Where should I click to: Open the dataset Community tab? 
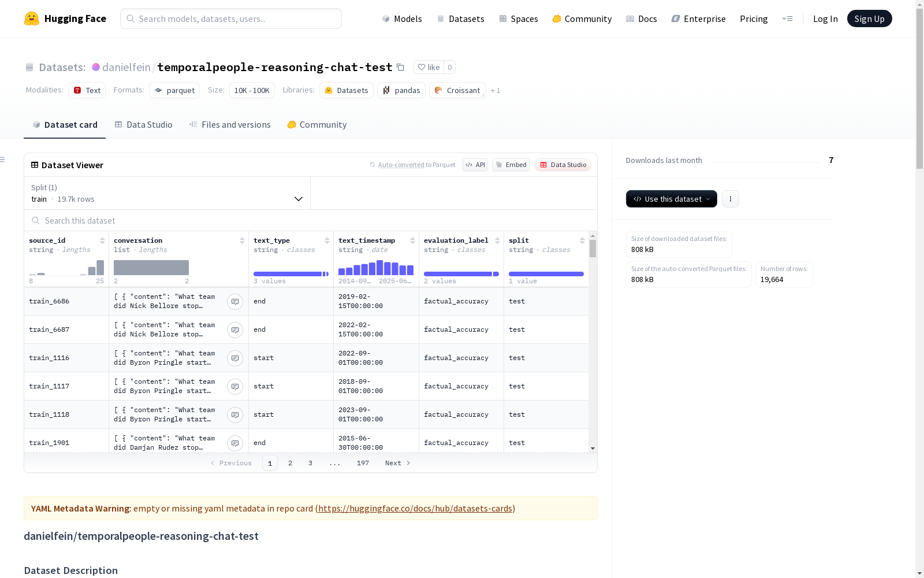[317, 125]
